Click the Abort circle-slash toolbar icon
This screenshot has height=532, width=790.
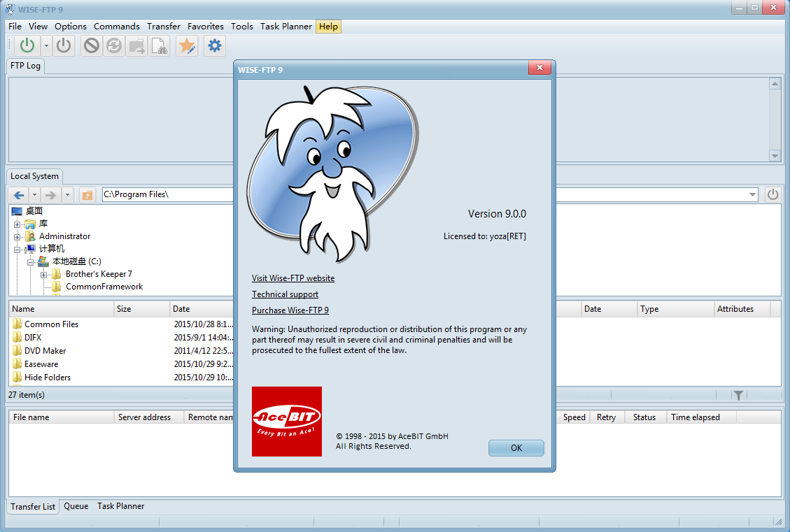[91, 46]
